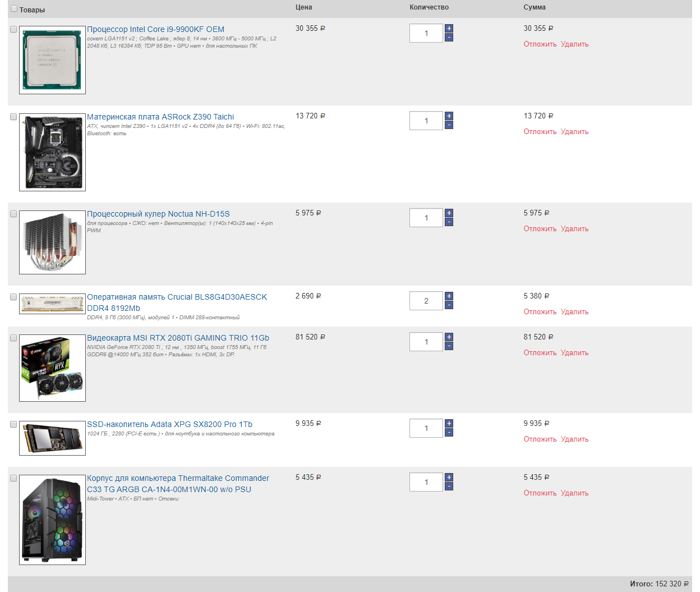Click the Crucial memory quantity field showing 2
The height and width of the screenshot is (592, 700).
click(426, 301)
